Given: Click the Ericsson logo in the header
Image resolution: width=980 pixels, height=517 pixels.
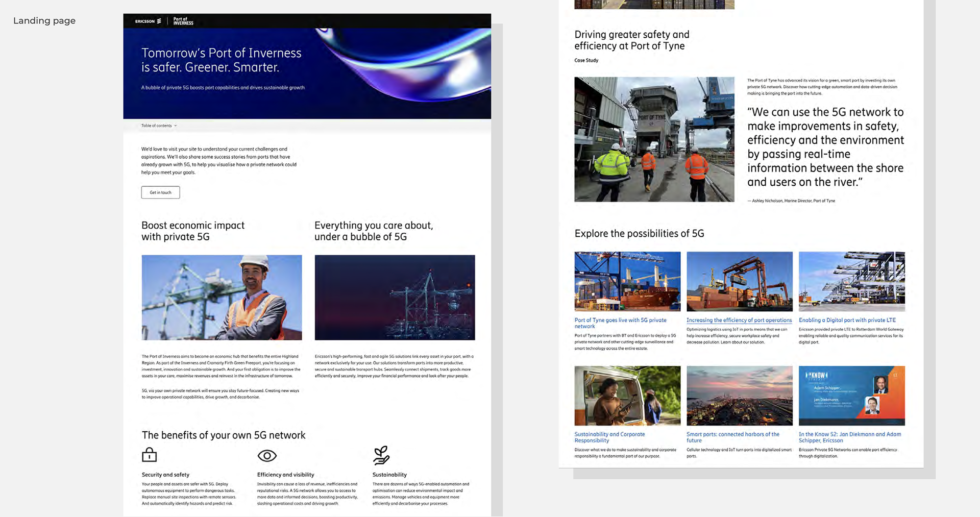Looking at the screenshot, I should coord(148,21).
